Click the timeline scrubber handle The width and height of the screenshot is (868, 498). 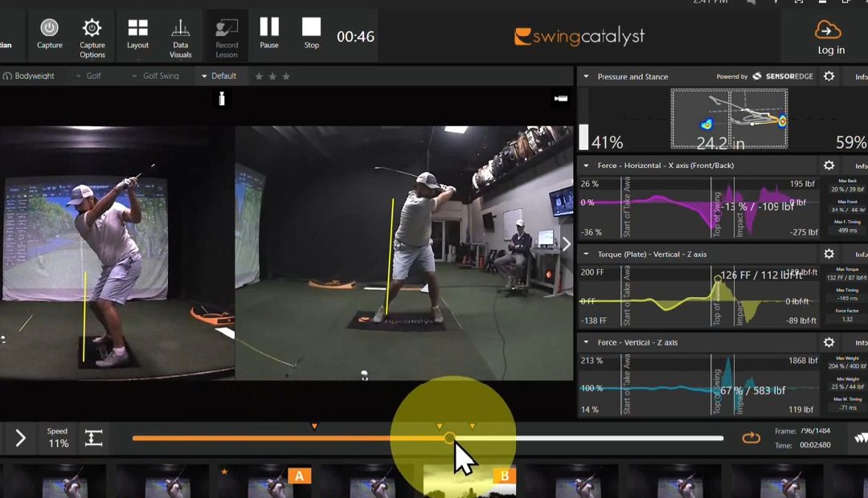(449, 439)
